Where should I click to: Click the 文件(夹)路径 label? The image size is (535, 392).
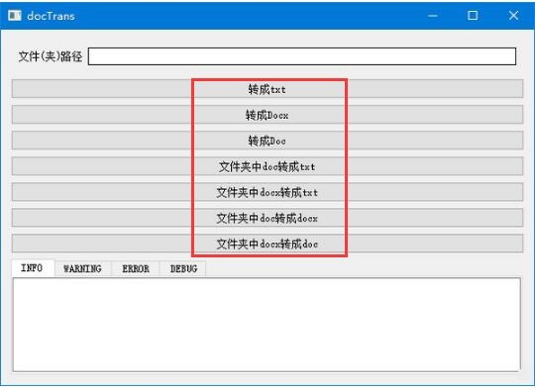[x=51, y=56]
